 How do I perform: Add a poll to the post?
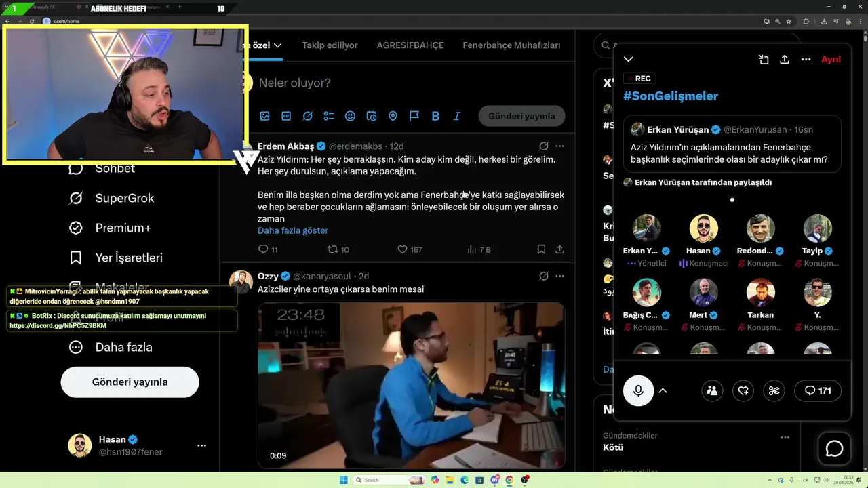pos(329,116)
